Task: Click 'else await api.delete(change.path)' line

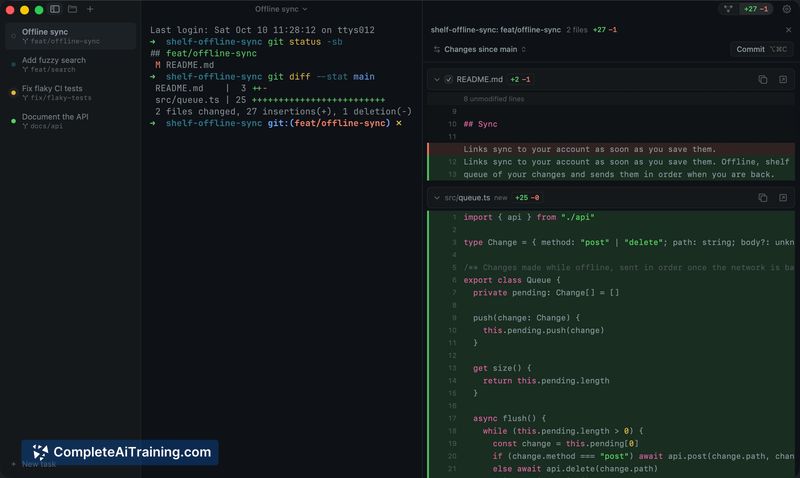Action: 611,469
